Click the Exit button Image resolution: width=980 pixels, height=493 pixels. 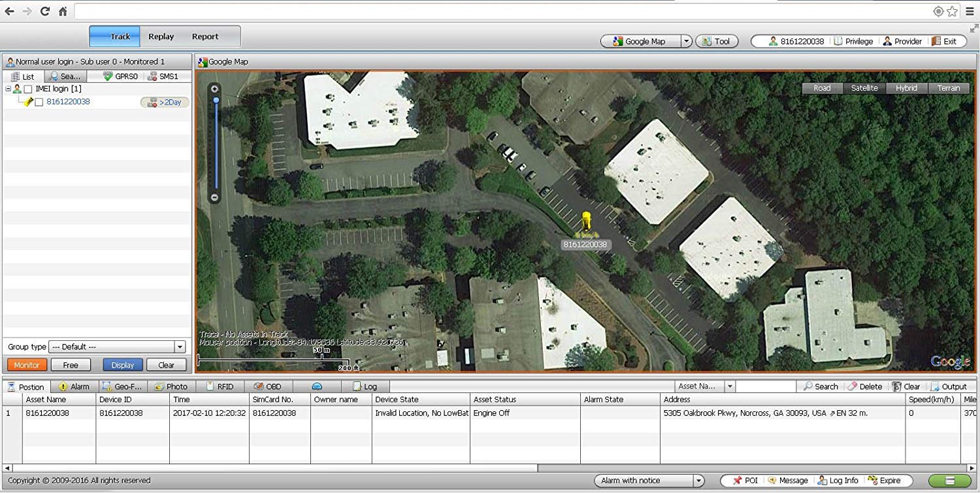(x=943, y=41)
